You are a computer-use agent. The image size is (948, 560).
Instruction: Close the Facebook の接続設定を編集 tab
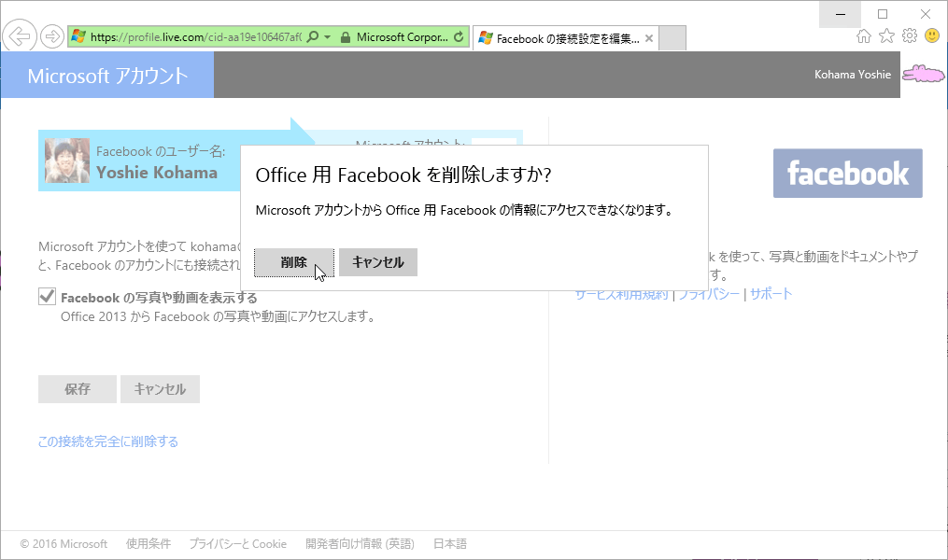click(x=649, y=38)
